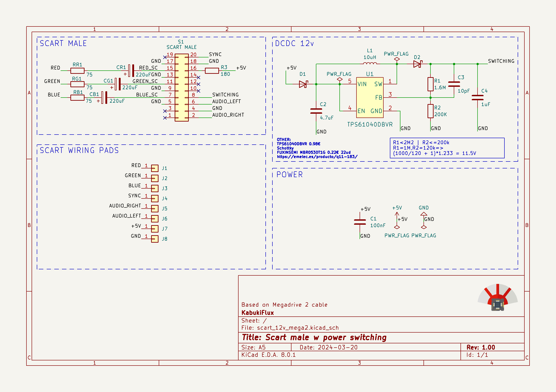Click the J7 +5V wiring pad
Screen dimensions: 556x392
point(155,229)
